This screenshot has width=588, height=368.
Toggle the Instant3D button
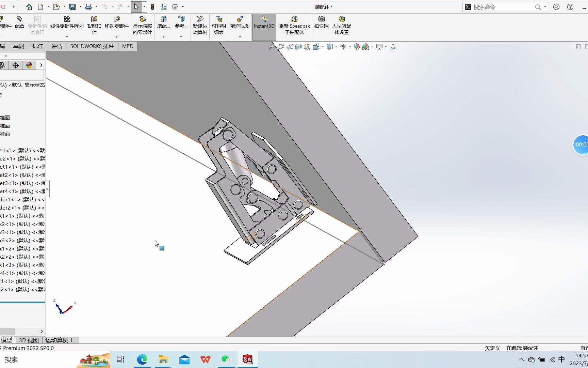[x=264, y=27]
